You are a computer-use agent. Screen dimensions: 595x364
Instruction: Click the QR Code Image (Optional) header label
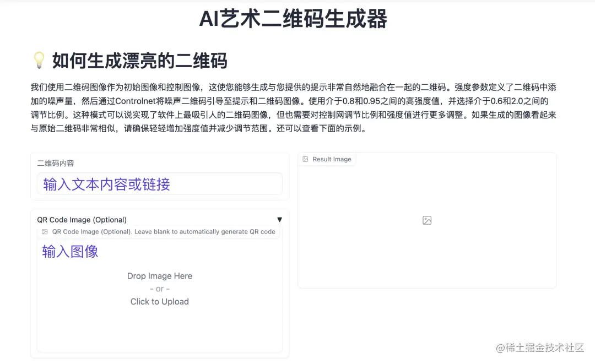[x=82, y=219]
